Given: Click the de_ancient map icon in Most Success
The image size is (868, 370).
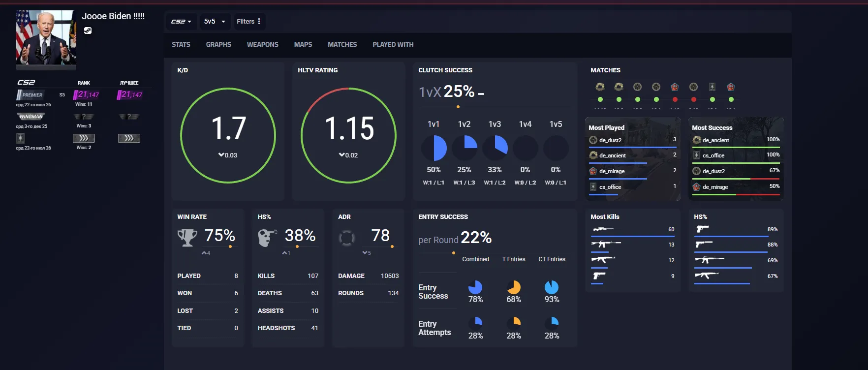Looking at the screenshot, I should [696, 140].
